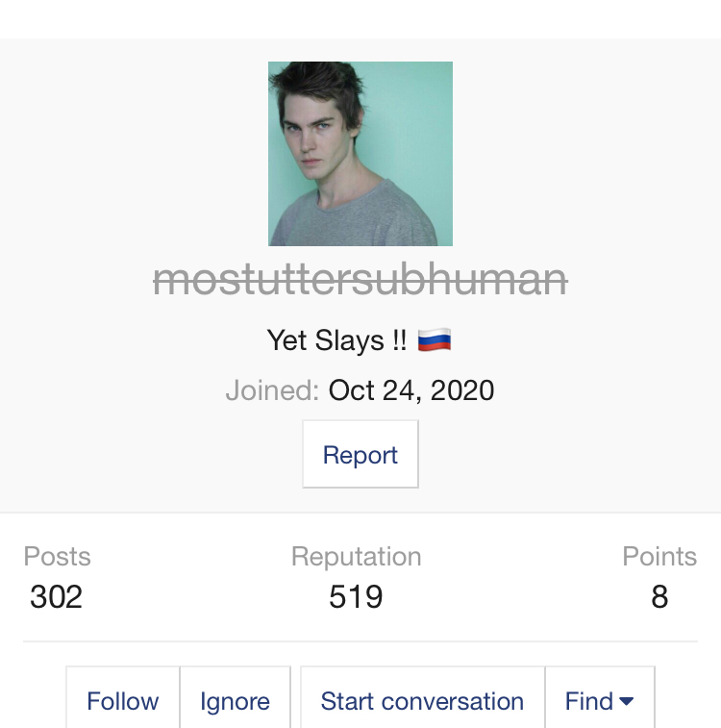Click the caret arrow beside Find

click(x=627, y=701)
